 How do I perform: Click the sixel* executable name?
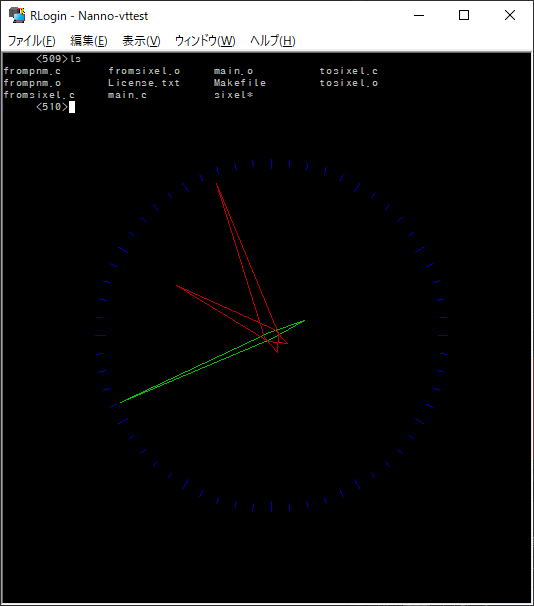(233, 95)
